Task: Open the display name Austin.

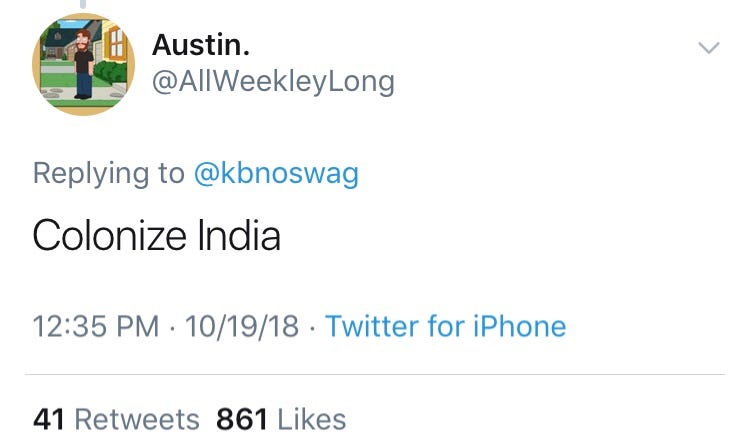Action: 201,45
